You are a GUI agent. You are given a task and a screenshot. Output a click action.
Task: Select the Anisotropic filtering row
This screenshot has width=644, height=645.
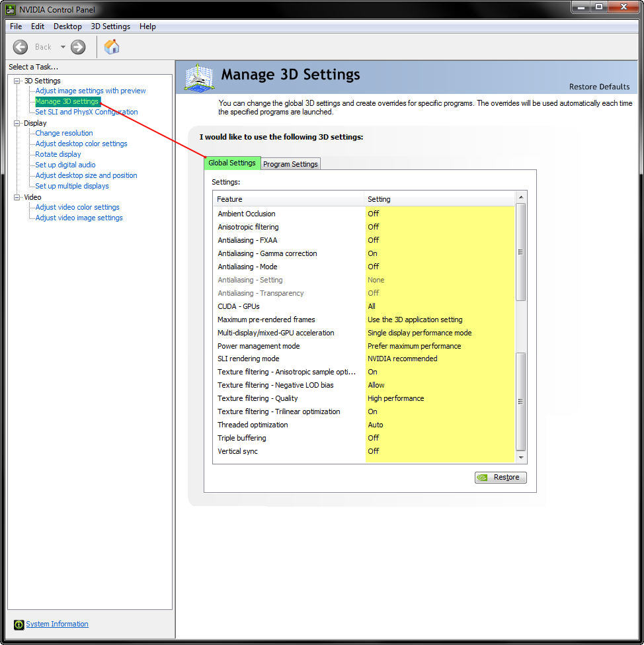(x=364, y=227)
